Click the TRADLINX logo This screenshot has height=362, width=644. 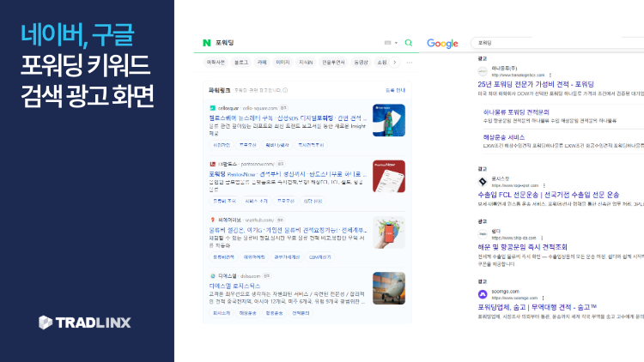tap(85, 323)
